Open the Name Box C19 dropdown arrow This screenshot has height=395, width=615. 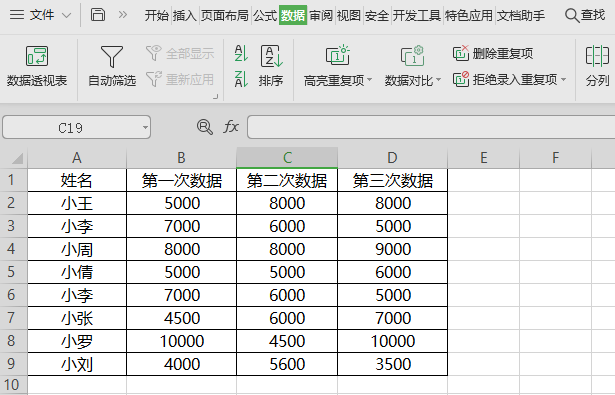pyautogui.click(x=146, y=127)
